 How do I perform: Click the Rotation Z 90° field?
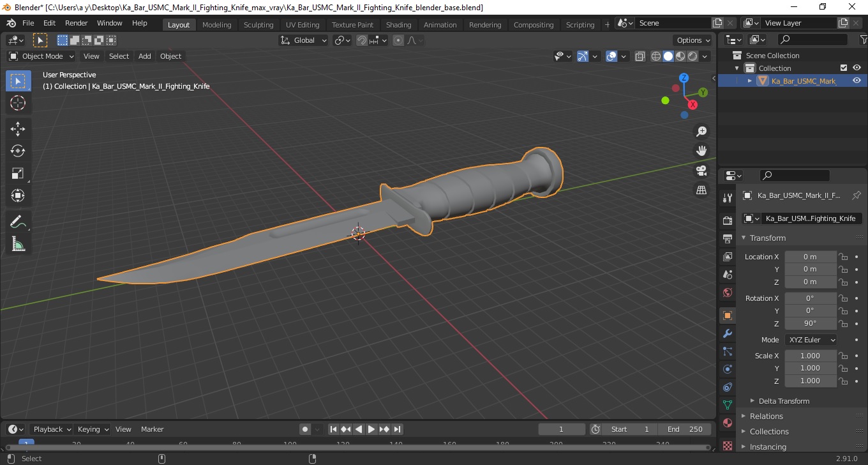click(811, 323)
